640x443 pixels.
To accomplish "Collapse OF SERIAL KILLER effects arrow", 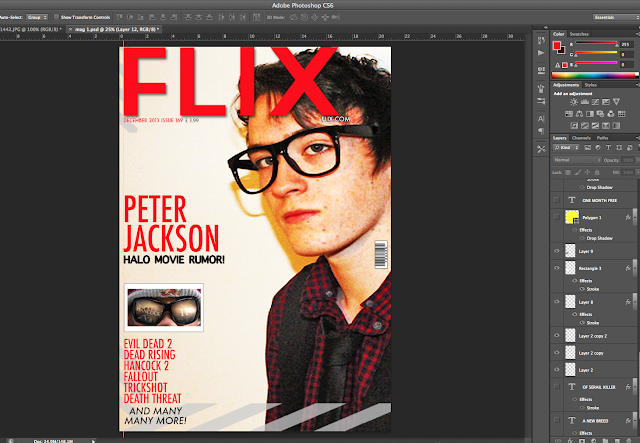I will click(634, 386).
